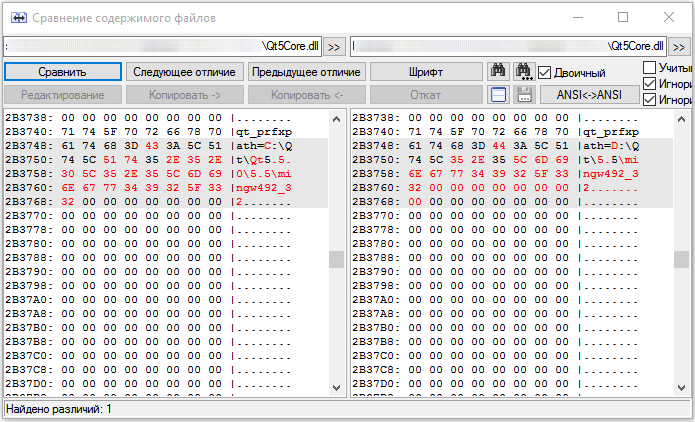The width and height of the screenshot is (695, 422).
Task: Open the Шрифт font dialog
Action: point(426,72)
